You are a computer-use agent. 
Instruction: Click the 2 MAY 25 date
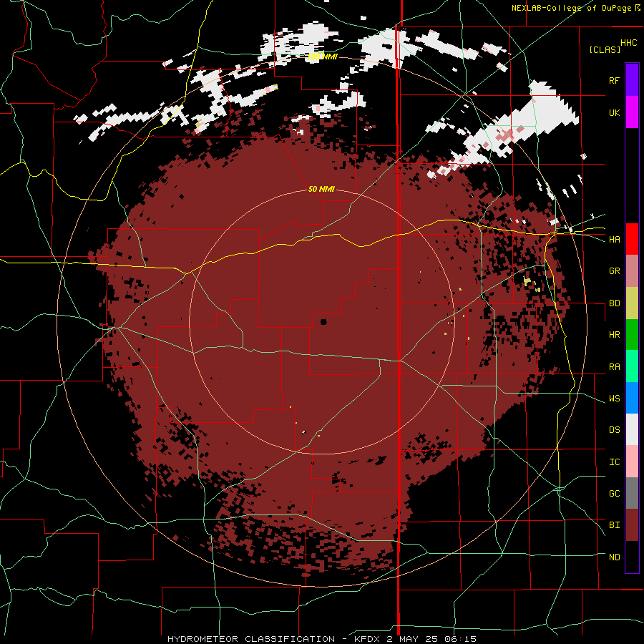coord(414,639)
